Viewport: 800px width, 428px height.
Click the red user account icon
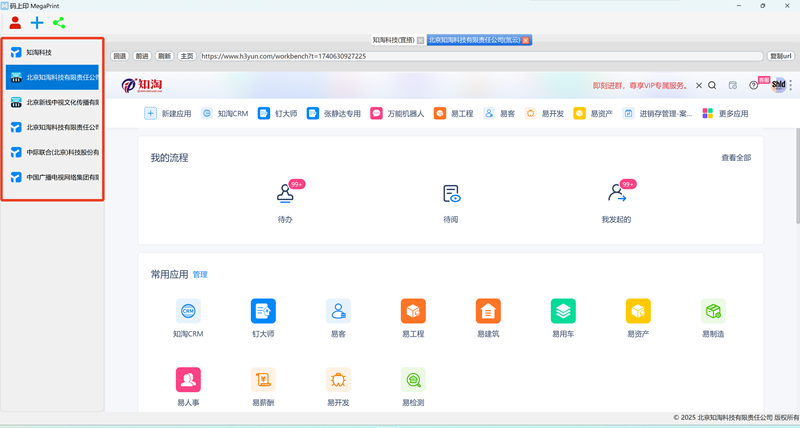pos(15,22)
